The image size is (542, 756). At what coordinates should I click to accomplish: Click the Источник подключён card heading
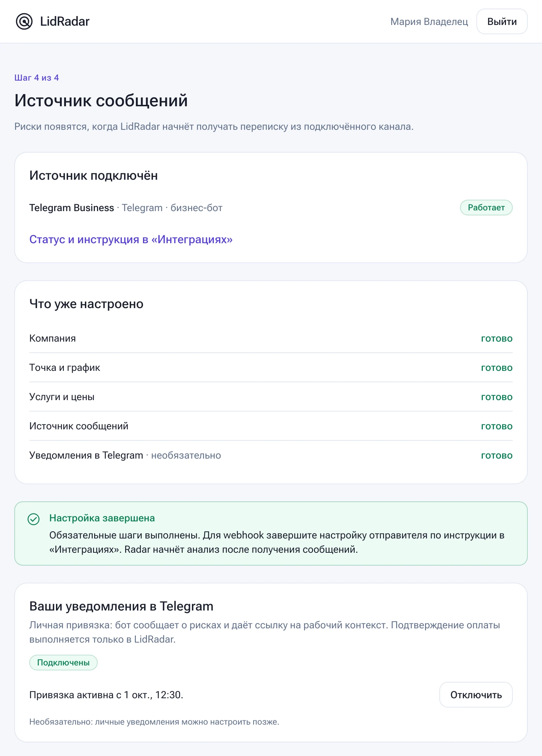pos(93,175)
